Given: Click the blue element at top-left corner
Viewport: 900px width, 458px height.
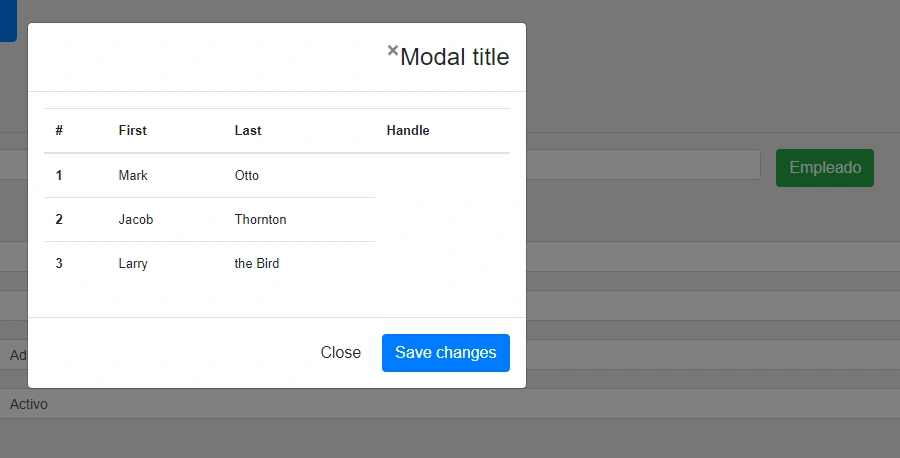Looking at the screenshot, I should pyautogui.click(x=8, y=21).
